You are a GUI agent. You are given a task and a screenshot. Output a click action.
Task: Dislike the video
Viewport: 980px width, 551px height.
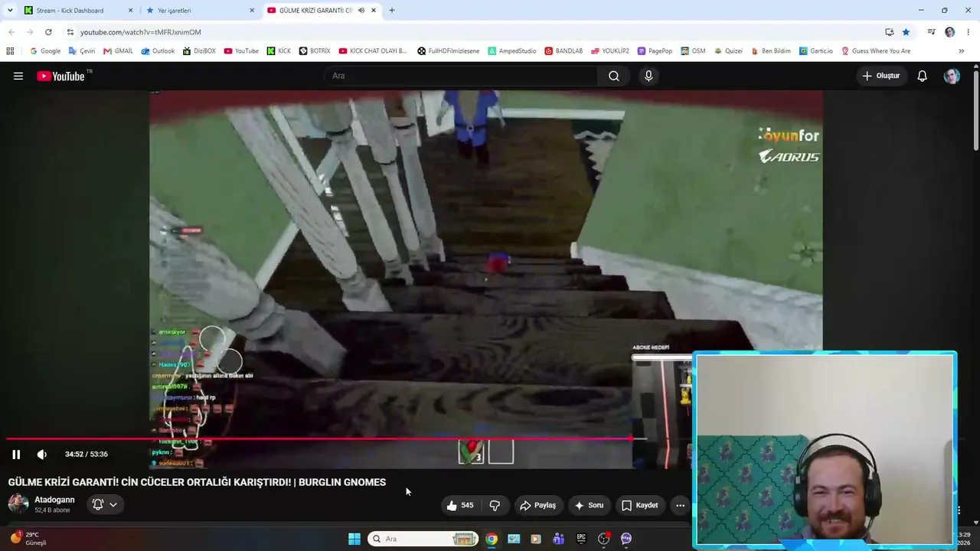coord(495,505)
